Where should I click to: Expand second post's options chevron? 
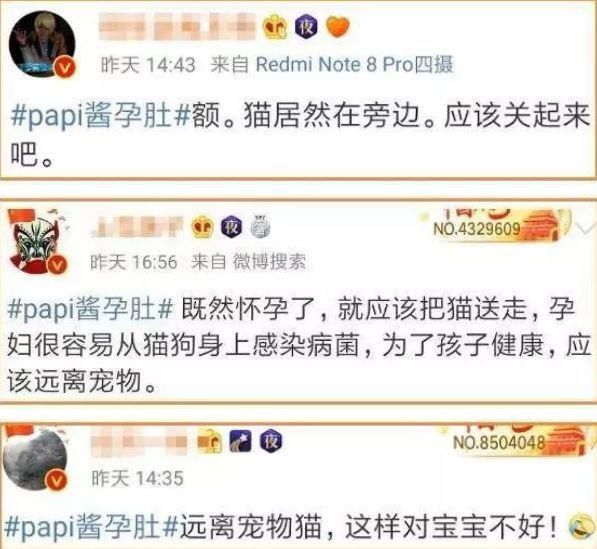(586, 228)
